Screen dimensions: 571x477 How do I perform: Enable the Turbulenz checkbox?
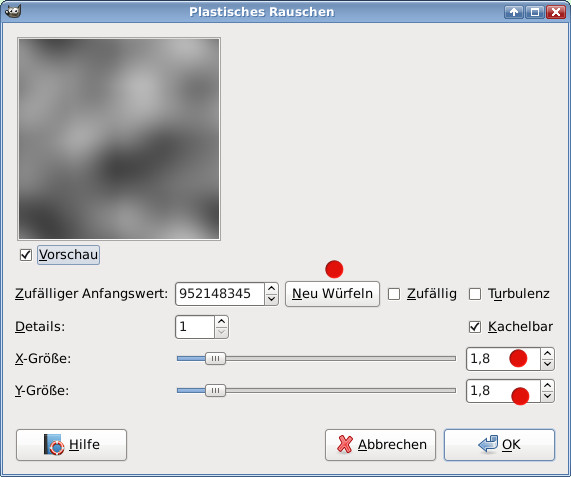[475, 294]
